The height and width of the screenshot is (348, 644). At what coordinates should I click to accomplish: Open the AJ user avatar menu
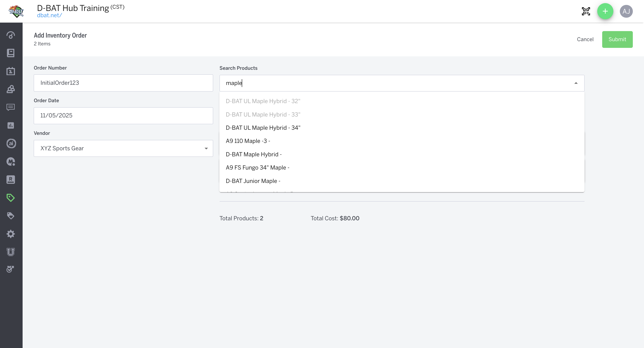click(626, 11)
